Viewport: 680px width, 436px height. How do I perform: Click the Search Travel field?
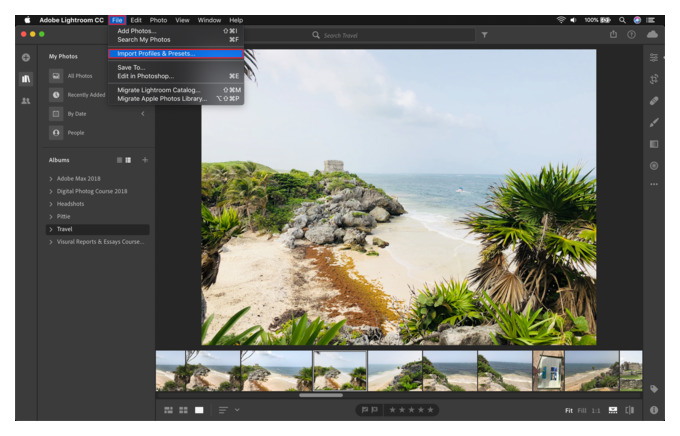(x=358, y=35)
